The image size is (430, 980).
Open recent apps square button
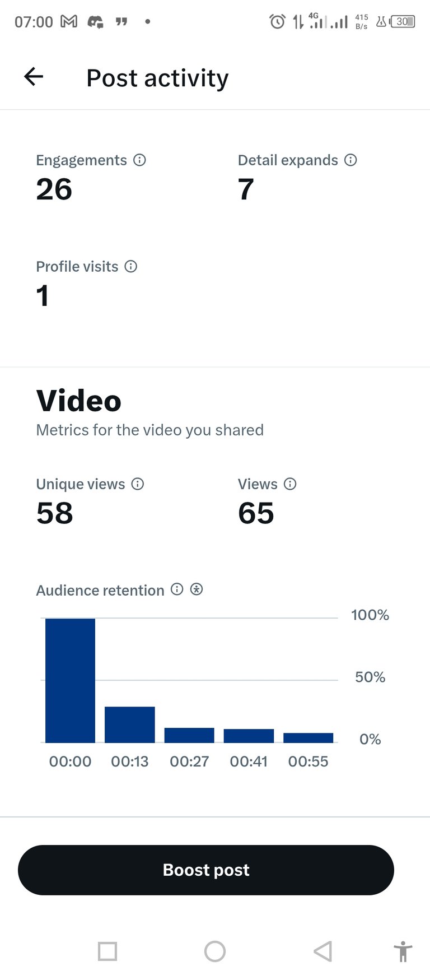click(x=107, y=951)
